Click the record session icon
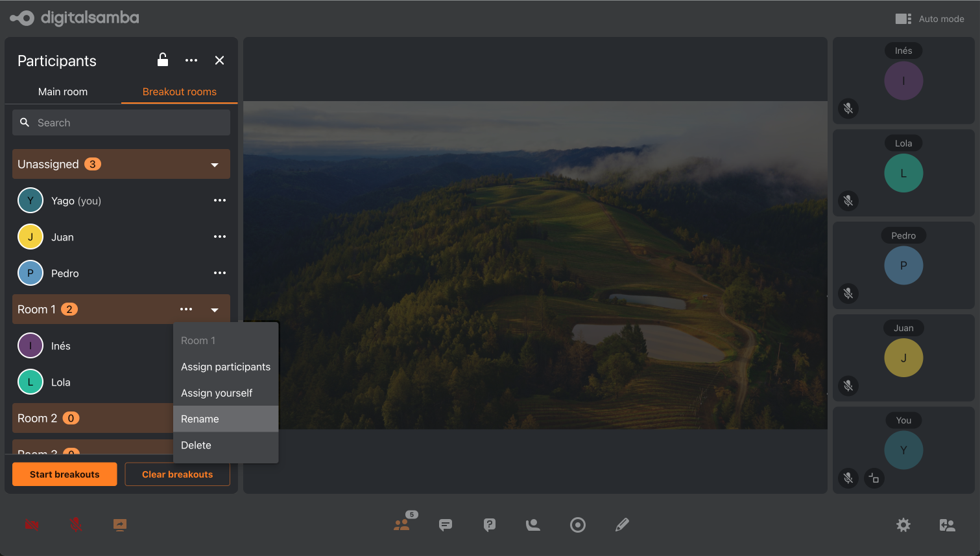Image resolution: width=980 pixels, height=556 pixels. pyautogui.click(x=578, y=525)
